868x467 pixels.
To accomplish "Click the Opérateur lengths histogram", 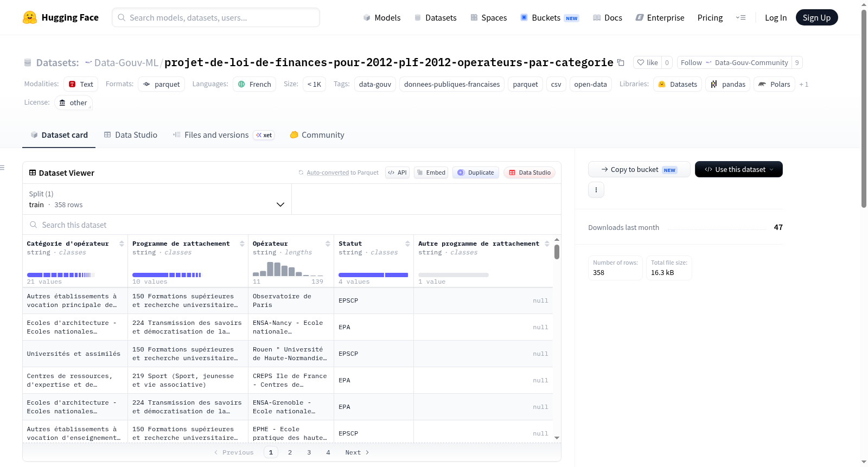I will point(288,270).
